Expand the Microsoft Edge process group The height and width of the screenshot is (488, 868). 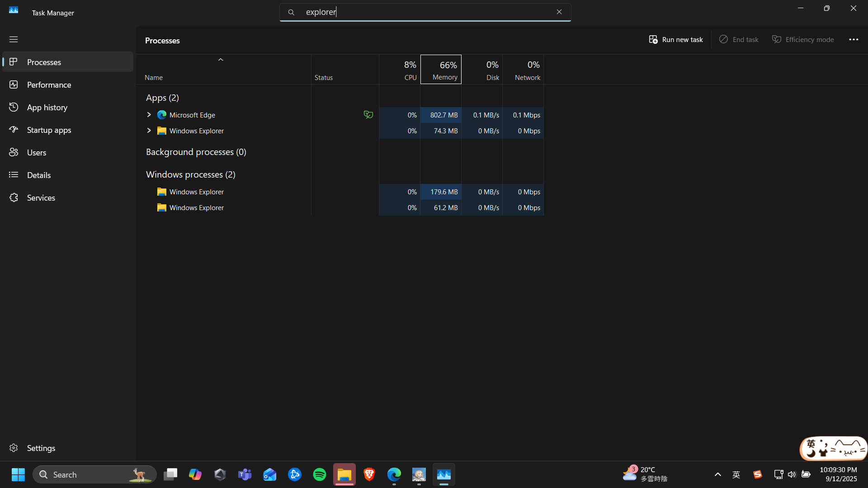point(149,115)
